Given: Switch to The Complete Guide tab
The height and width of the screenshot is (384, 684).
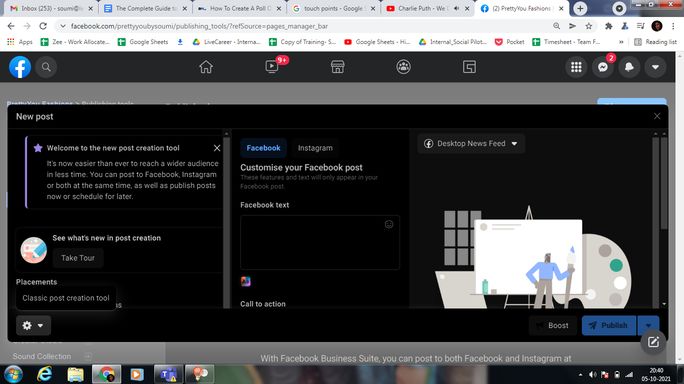Looking at the screenshot, I should click(x=145, y=8).
